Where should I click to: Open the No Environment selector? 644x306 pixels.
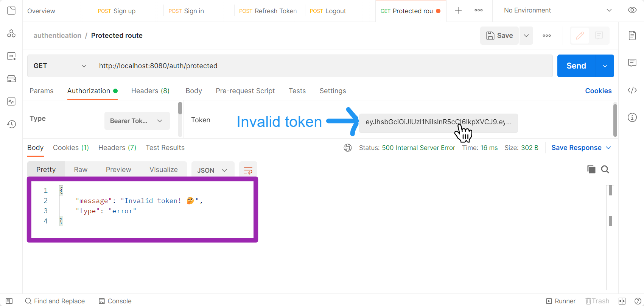click(558, 10)
